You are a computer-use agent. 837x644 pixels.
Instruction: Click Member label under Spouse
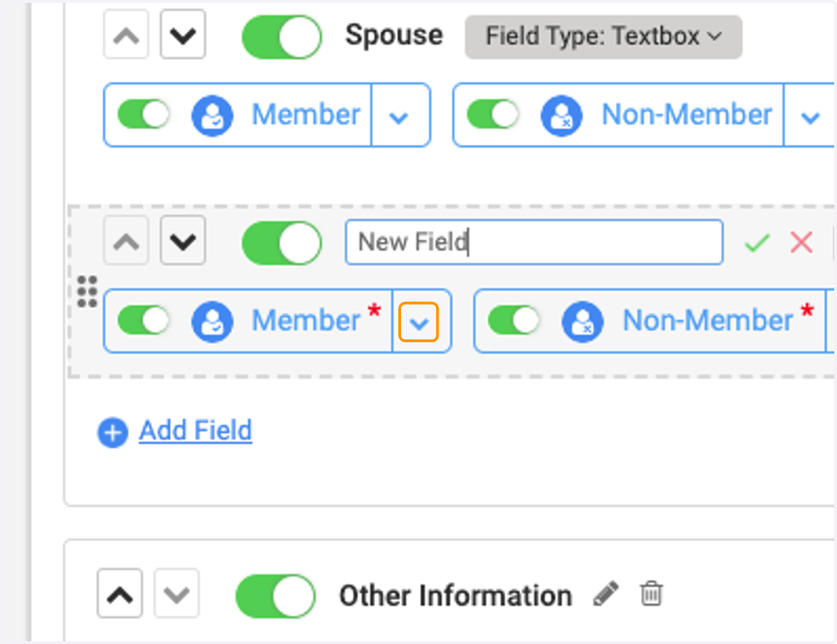306,115
